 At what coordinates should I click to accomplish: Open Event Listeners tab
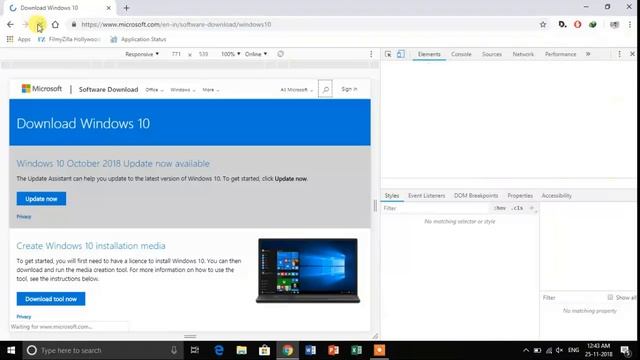[x=427, y=196]
